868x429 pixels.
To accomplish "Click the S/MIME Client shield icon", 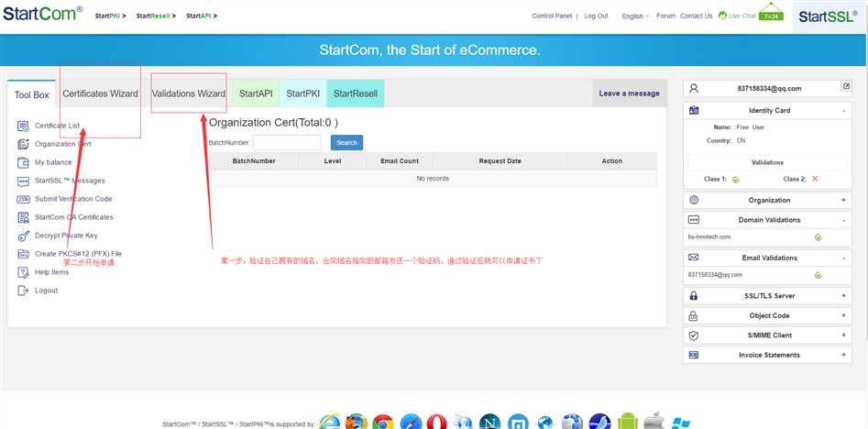I will pyautogui.click(x=694, y=335).
